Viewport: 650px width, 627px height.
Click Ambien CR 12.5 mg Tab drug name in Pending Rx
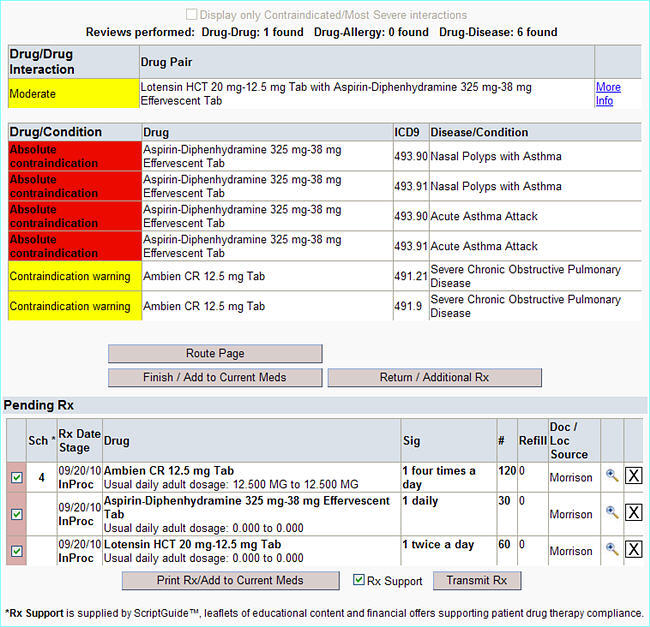click(x=168, y=471)
